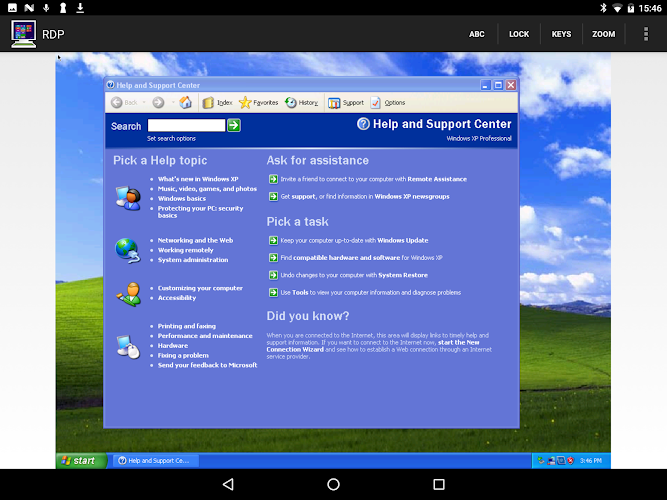
Task: Click the Search text field
Action: [x=186, y=125]
